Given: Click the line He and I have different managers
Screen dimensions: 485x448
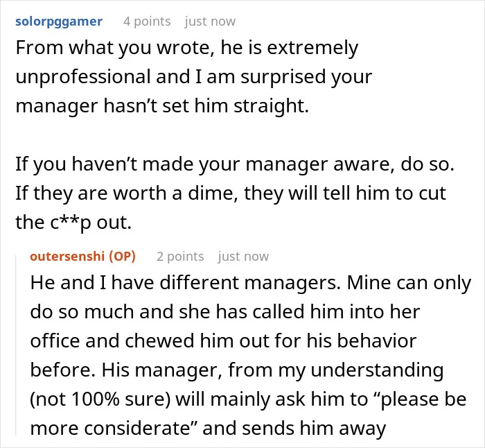Looking at the screenshot, I should [x=251, y=283].
